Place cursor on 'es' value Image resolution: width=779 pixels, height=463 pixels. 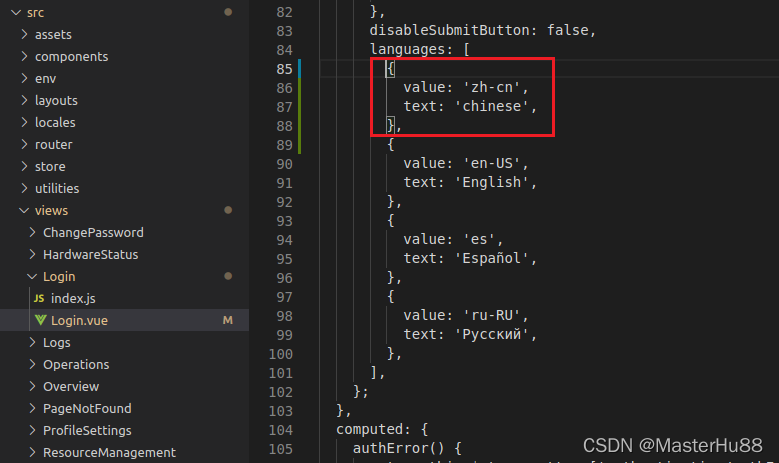click(x=479, y=239)
